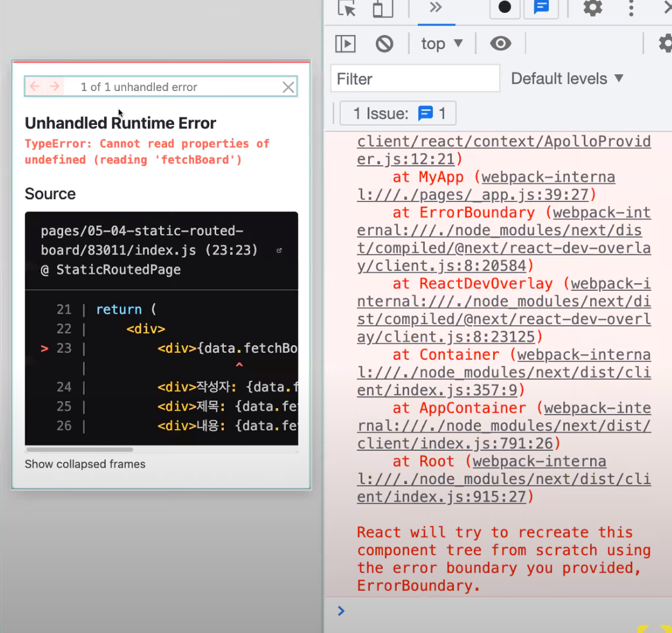The image size is (672, 633).
Task: Dismiss the unhandled error overlay
Action: 288,87
